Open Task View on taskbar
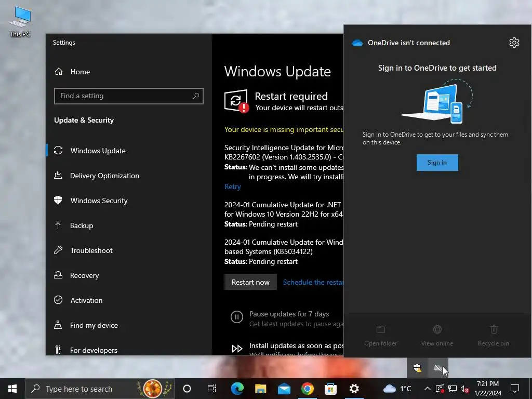This screenshot has width=532, height=399. [x=212, y=389]
